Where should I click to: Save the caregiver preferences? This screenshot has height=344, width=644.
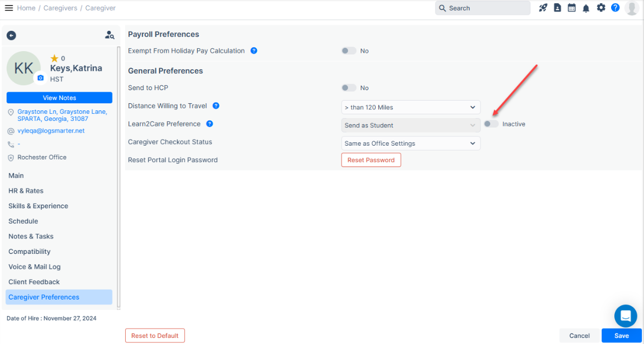point(621,336)
